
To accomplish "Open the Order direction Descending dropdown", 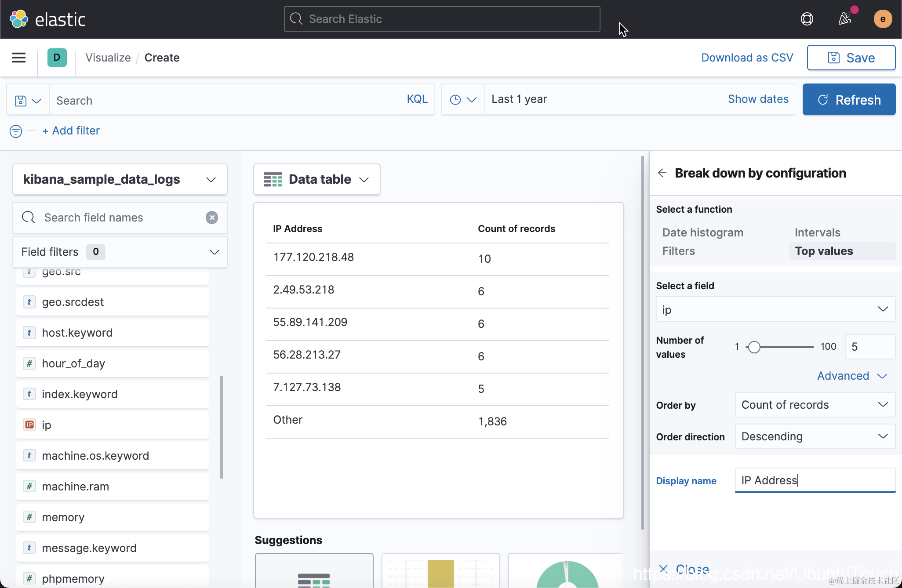I will point(815,436).
